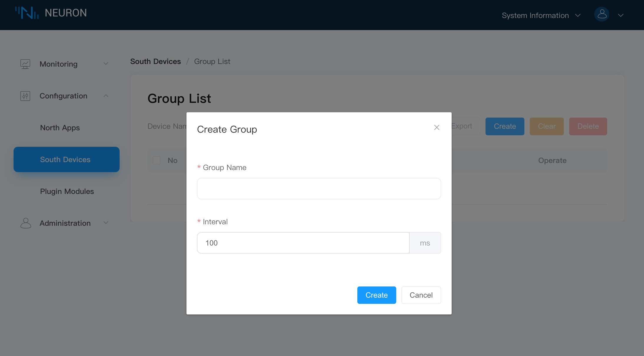The width and height of the screenshot is (644, 356).
Task: Click the NEURON logo icon
Action: click(x=27, y=13)
